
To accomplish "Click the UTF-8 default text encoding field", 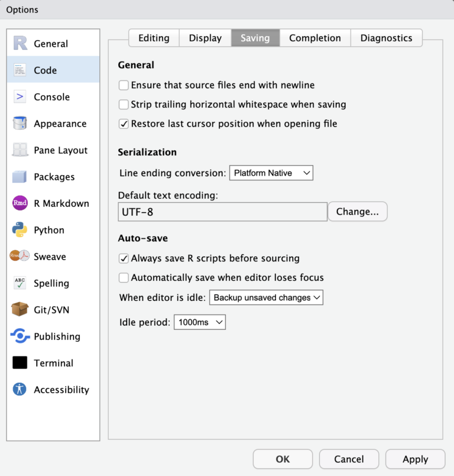I will [222, 212].
